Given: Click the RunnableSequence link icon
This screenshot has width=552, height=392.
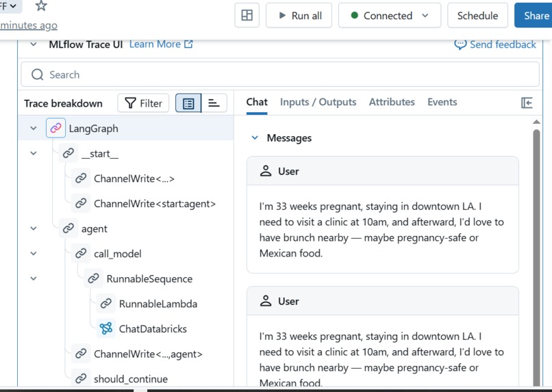Looking at the screenshot, I should coord(93,278).
